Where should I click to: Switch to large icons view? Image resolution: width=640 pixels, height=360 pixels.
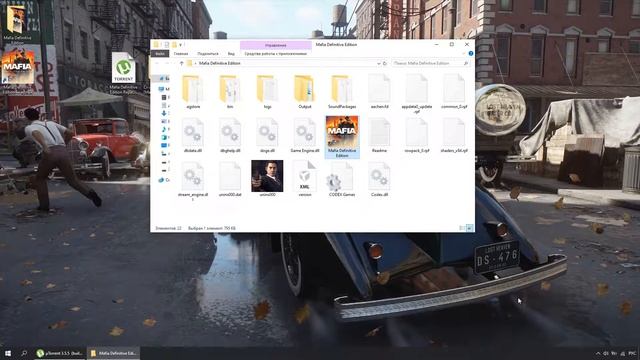469,228
